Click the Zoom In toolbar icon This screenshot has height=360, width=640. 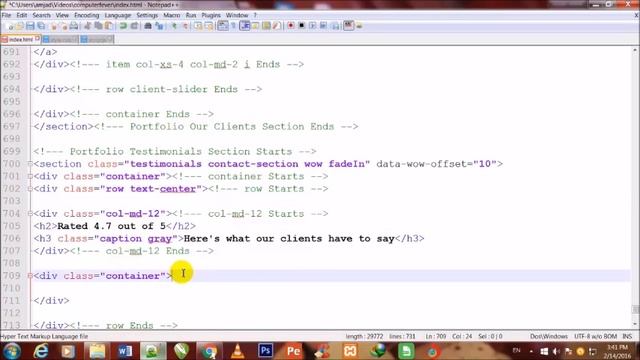[174, 26]
